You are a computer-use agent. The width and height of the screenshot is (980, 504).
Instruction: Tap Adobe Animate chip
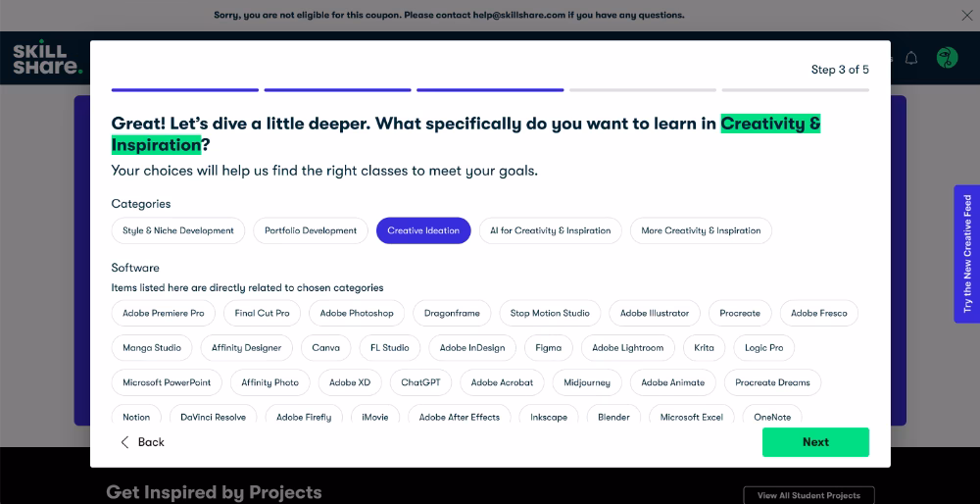click(x=672, y=382)
